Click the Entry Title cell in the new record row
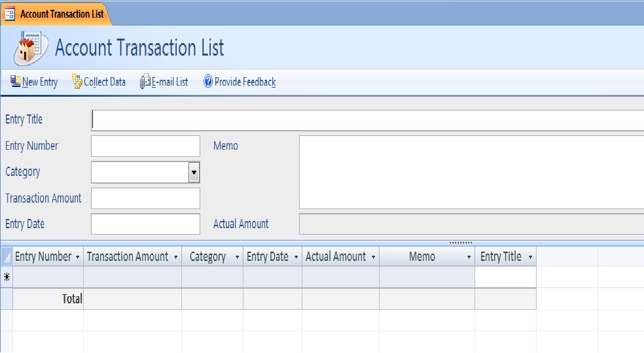Viewport: 644px width, 353px height. tap(506, 277)
